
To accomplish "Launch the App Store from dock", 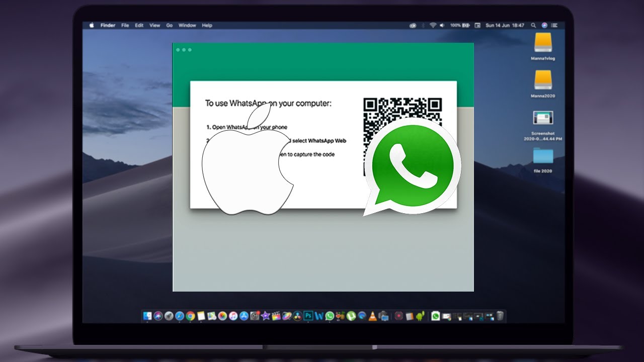I will [x=244, y=316].
